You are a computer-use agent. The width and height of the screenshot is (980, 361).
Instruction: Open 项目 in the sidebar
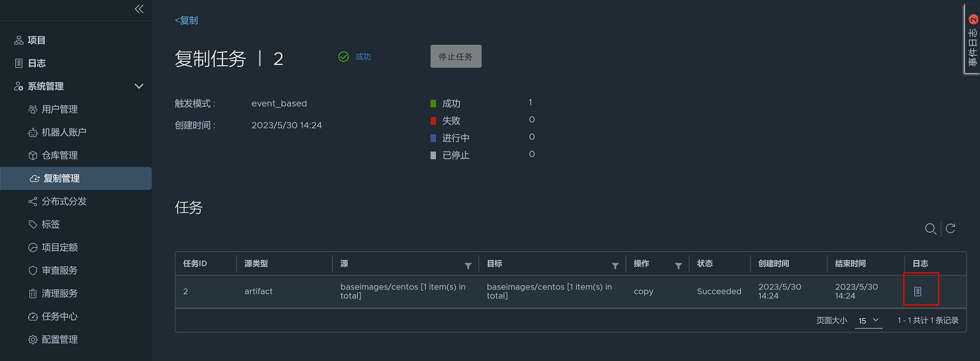tap(36, 40)
